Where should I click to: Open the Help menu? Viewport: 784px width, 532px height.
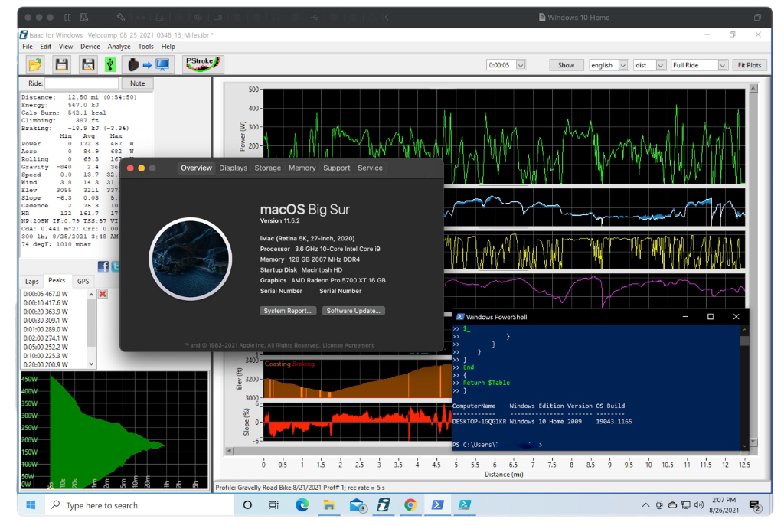(x=168, y=47)
